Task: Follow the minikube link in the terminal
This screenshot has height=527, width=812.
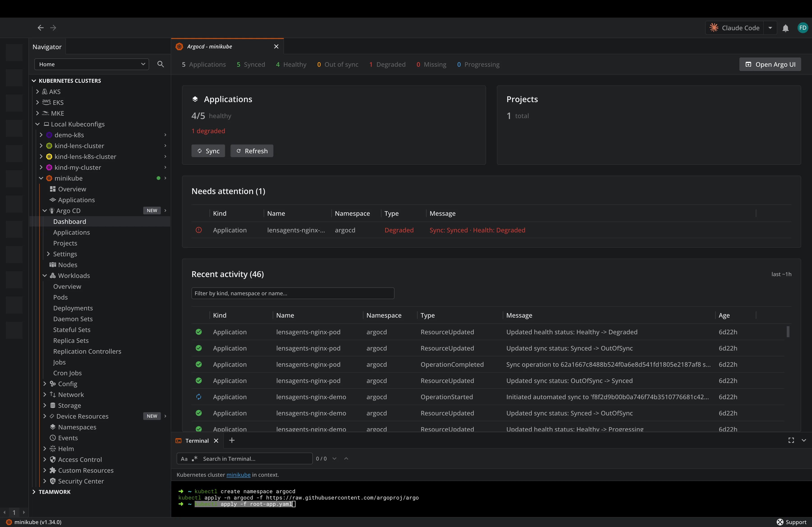Action: (238, 474)
